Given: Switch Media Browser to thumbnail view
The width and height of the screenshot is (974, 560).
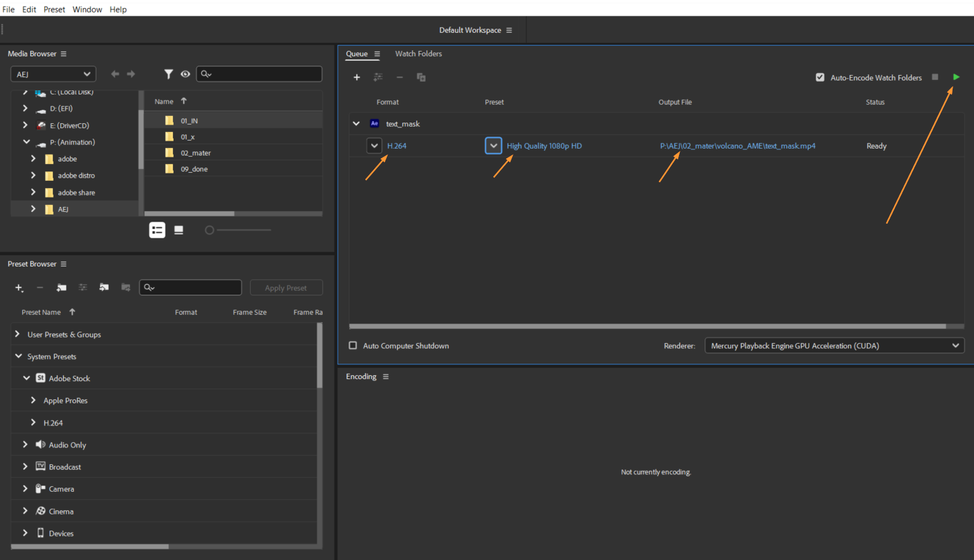Looking at the screenshot, I should (x=179, y=230).
